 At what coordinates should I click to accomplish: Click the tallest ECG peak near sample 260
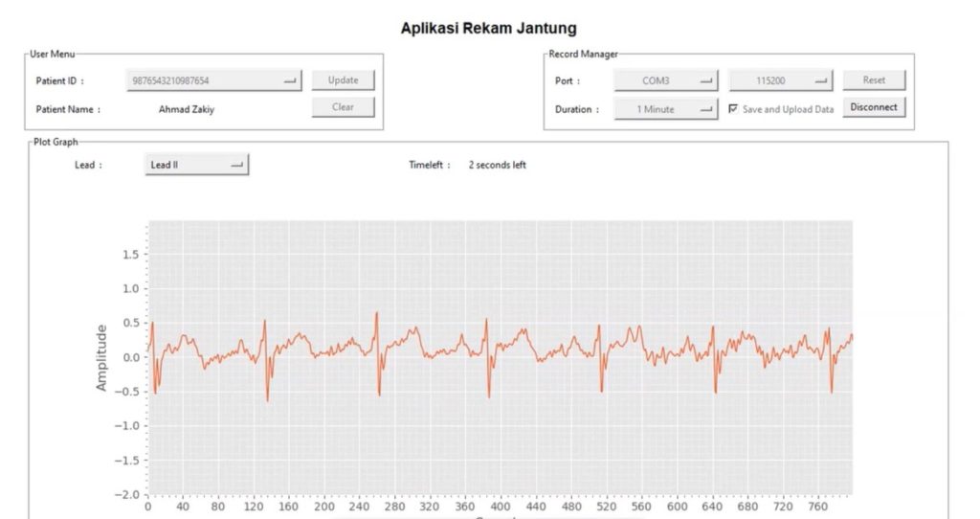(376, 313)
